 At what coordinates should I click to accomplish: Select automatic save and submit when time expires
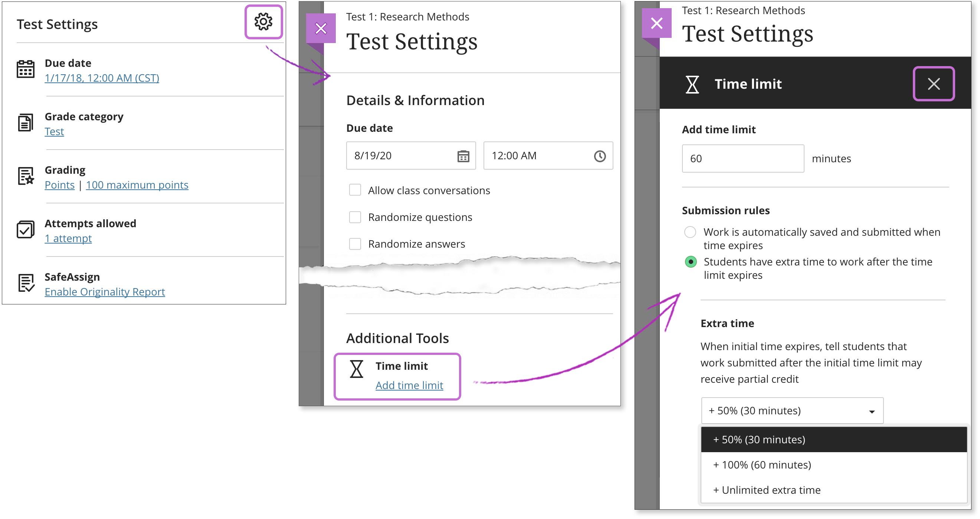click(690, 232)
